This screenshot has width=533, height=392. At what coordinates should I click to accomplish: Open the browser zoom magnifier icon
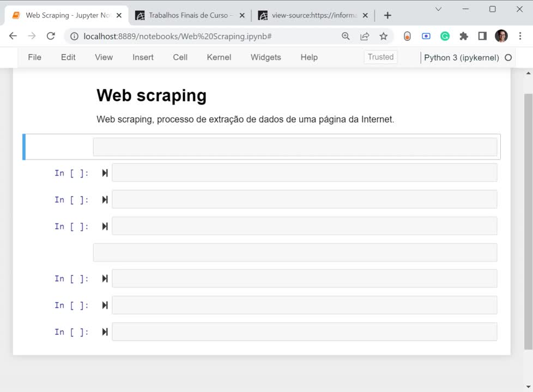[x=346, y=36]
